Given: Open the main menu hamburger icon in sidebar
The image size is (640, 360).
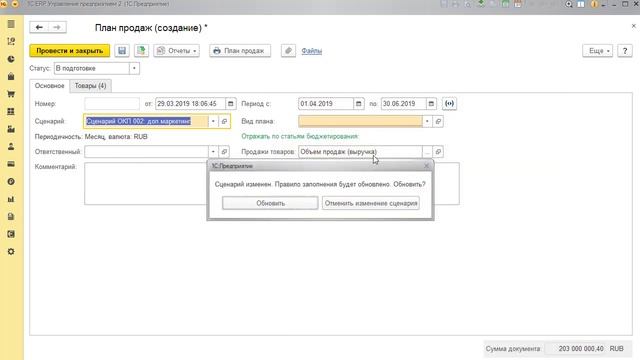Looking at the screenshot, I should click(x=11, y=24).
